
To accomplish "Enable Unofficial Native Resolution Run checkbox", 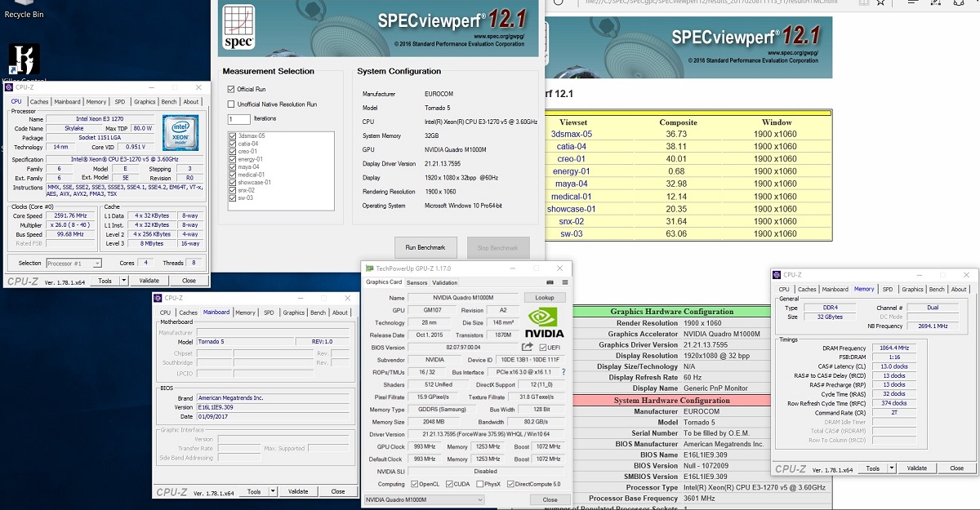I will 231,104.
